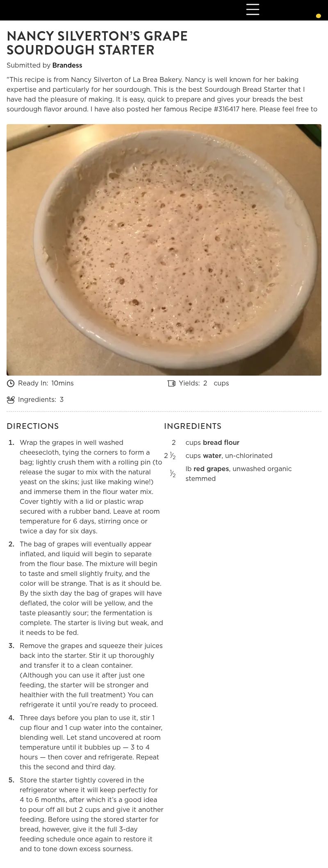Click the recipe title heading
The image size is (328, 868).
(97, 43)
